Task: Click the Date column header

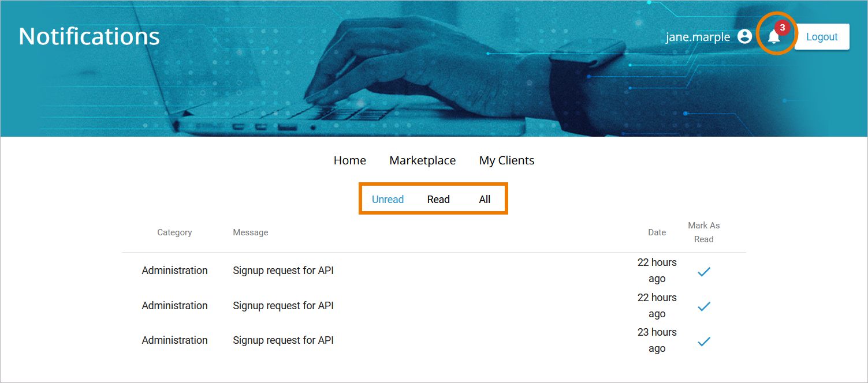Action: pos(657,232)
